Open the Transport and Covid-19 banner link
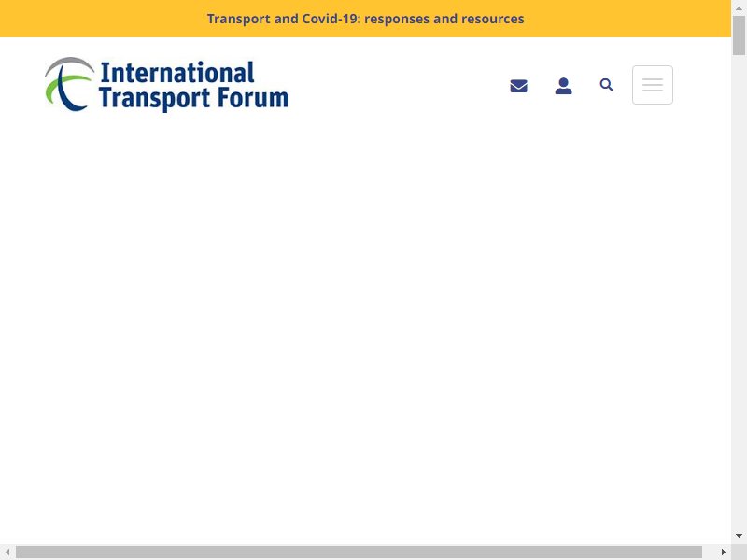This screenshot has width=747, height=560. click(365, 19)
